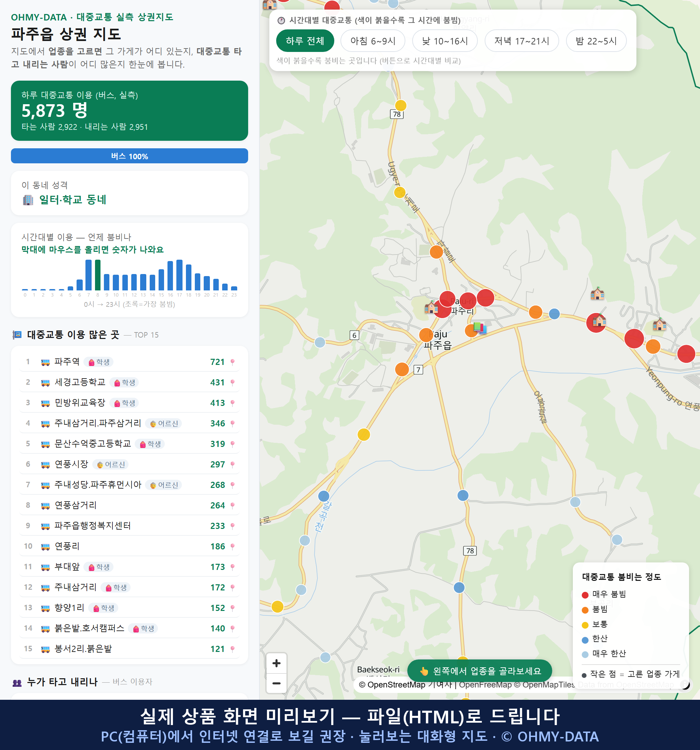This screenshot has width=700, height=750.
Task: Select the 파주읍행정복지센터 row name
Action: click(x=92, y=526)
